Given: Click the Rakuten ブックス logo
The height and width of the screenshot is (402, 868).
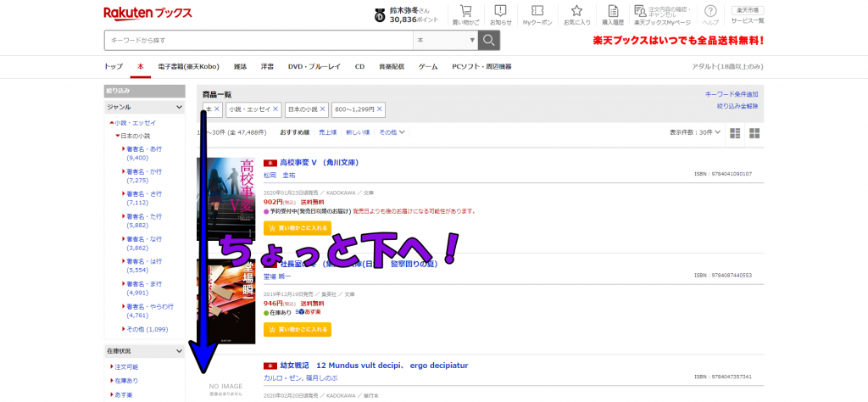Looking at the screenshot, I should tap(147, 14).
